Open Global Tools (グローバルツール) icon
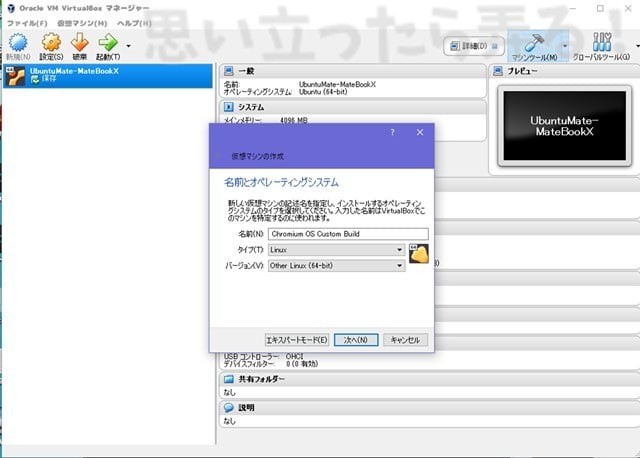Screen dimensions: 640x458 click(602, 42)
